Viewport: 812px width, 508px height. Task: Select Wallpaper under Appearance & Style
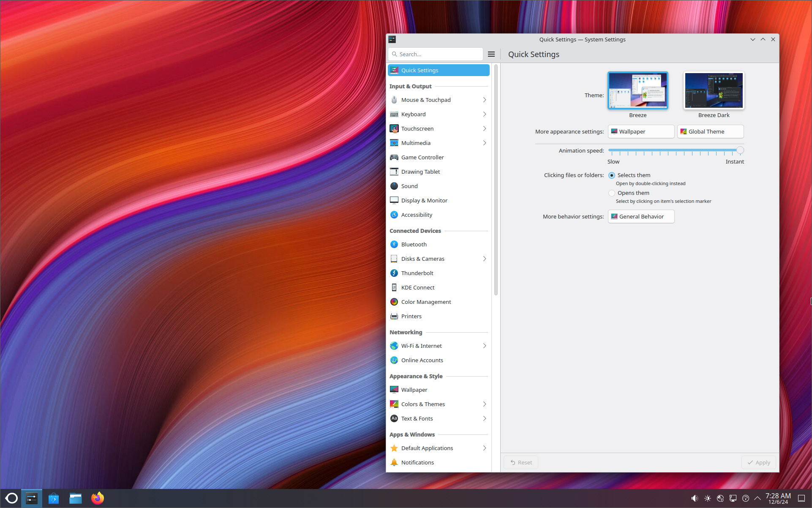click(x=414, y=390)
